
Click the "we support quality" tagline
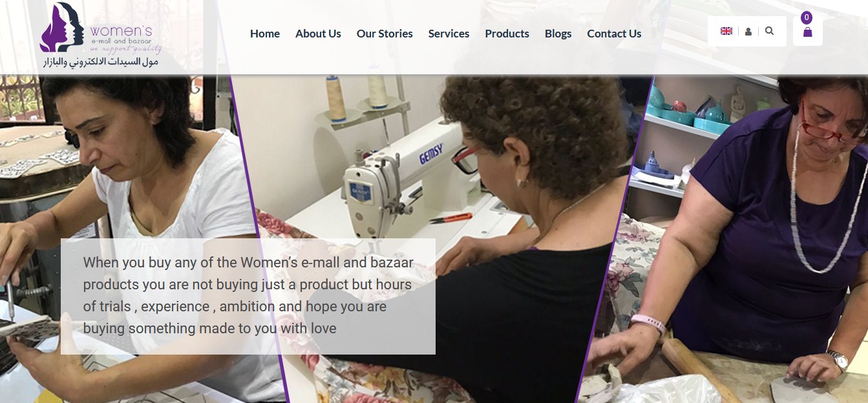(x=126, y=48)
